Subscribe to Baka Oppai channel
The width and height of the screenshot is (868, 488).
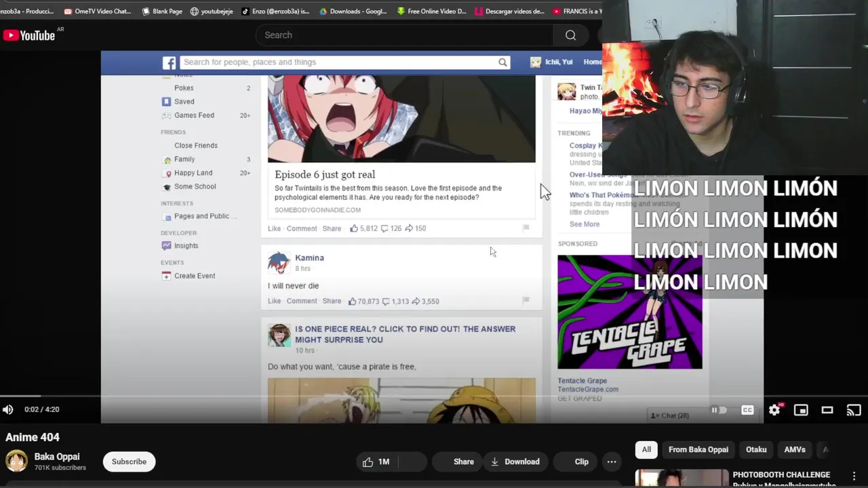(129, 462)
